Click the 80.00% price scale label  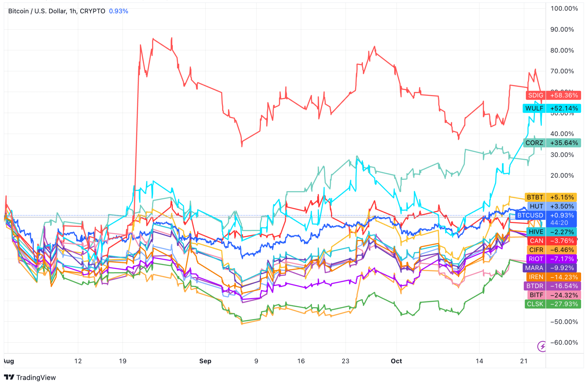point(562,50)
